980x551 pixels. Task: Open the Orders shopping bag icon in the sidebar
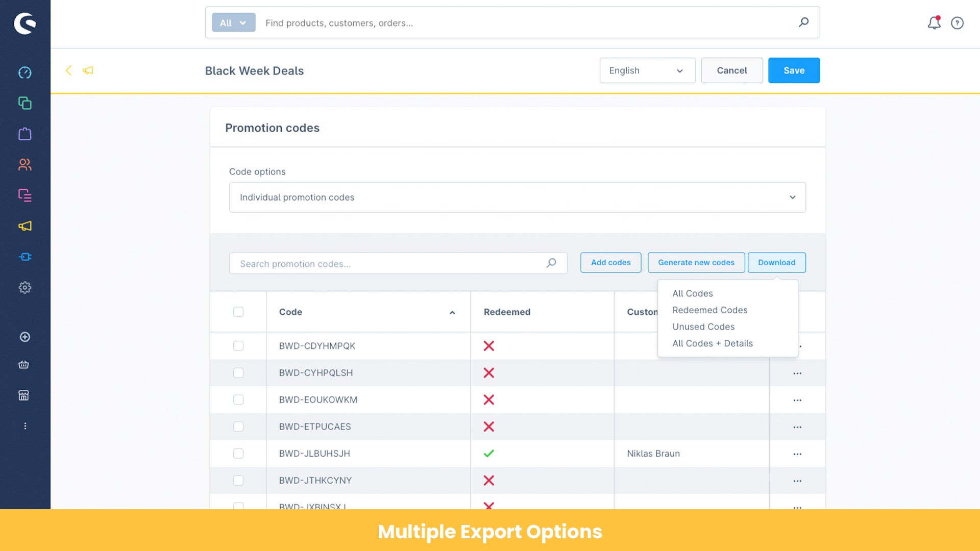point(24,134)
